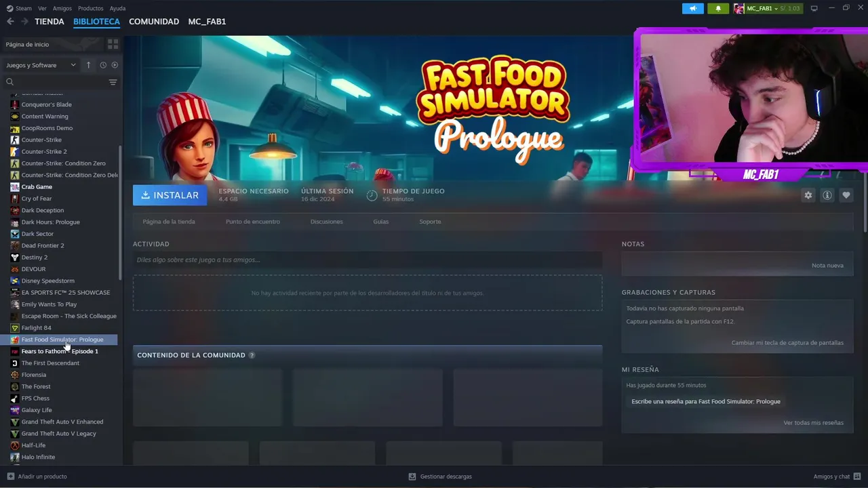Select Dark Deception in library list
The width and height of the screenshot is (868, 488).
pos(43,210)
